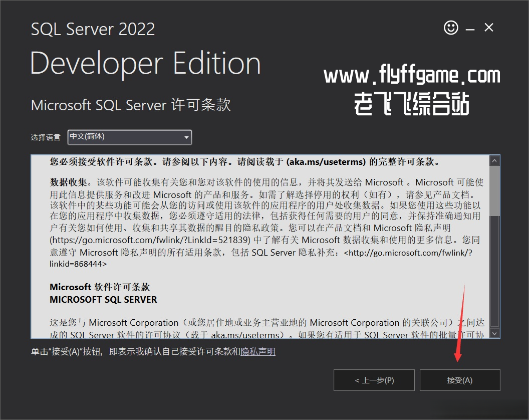Close the SQL Server installer window
The height and width of the screenshot is (420, 529).
tap(489, 28)
